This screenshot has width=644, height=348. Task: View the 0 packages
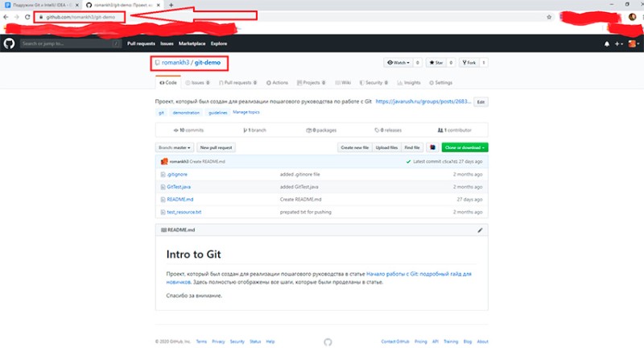pyautogui.click(x=321, y=130)
